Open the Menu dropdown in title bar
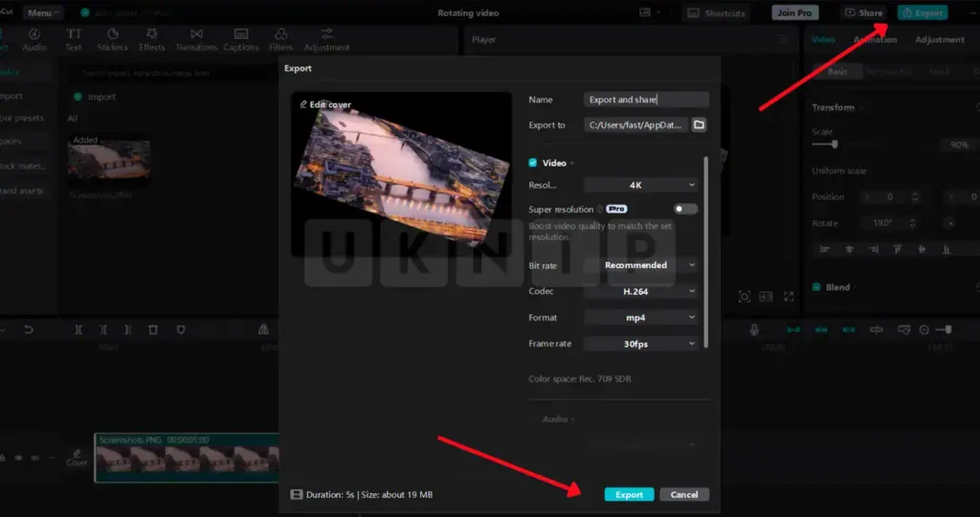 42,12
